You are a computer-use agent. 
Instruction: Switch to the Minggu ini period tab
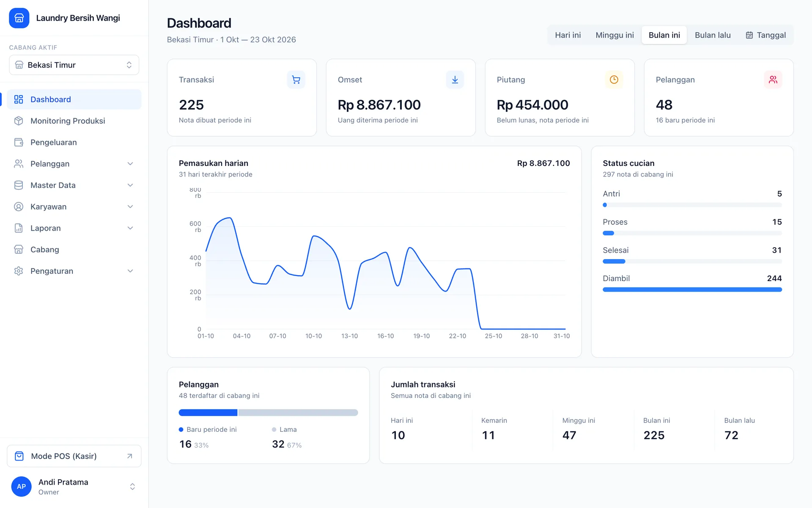pos(614,35)
